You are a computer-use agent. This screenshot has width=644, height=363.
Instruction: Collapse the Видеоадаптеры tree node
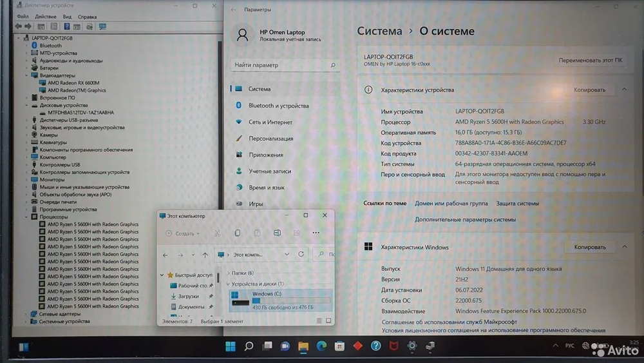coord(26,75)
